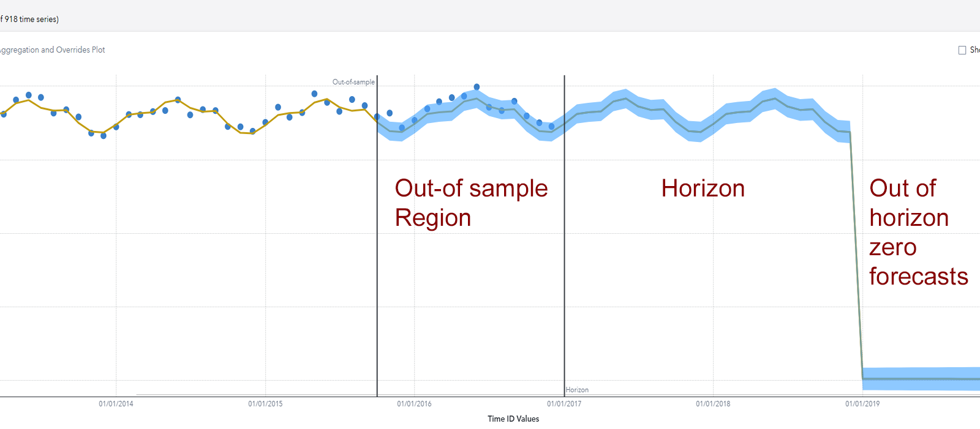
Task: Click the Horizon reference line label near the bottom
Action: tap(578, 389)
